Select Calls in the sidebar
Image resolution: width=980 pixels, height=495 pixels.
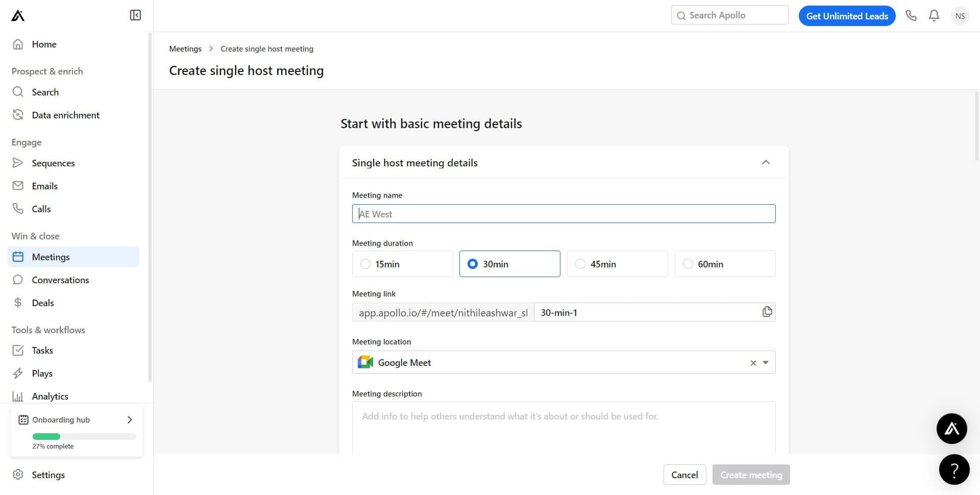pos(41,209)
